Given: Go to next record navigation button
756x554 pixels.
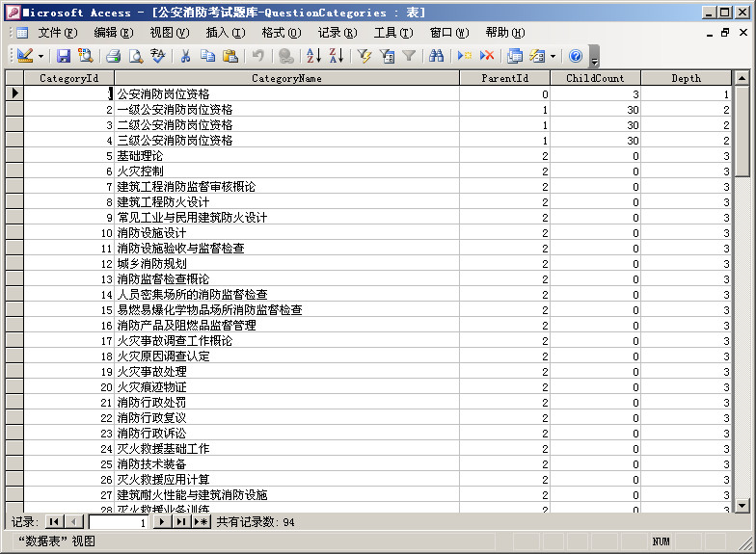Looking at the screenshot, I should (x=162, y=522).
